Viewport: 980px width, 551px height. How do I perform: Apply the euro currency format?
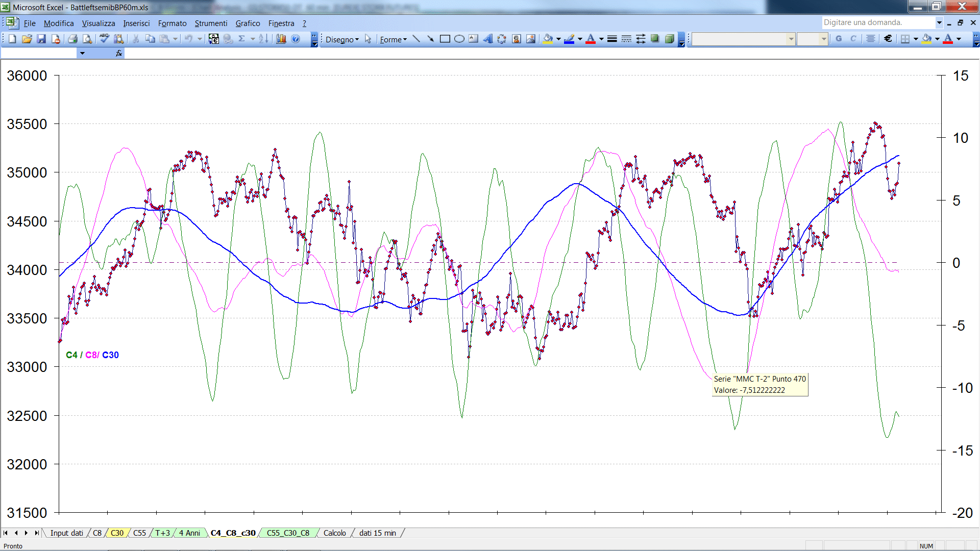888,39
